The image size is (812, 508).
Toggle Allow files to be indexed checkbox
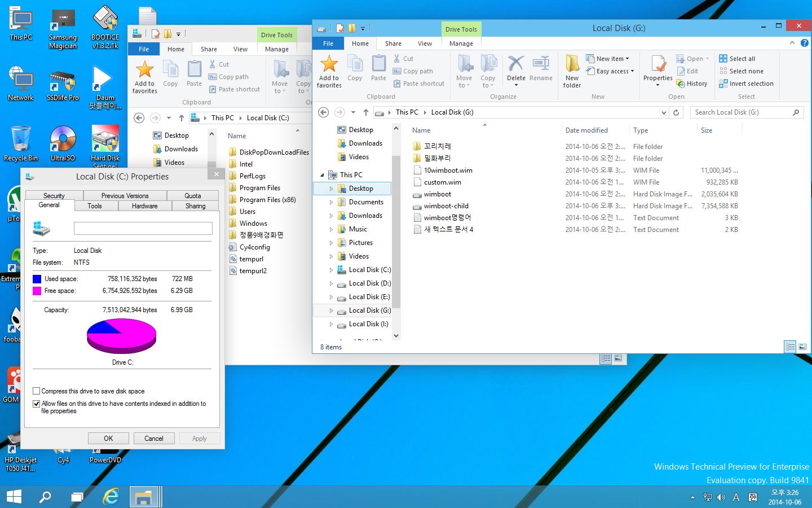point(37,404)
